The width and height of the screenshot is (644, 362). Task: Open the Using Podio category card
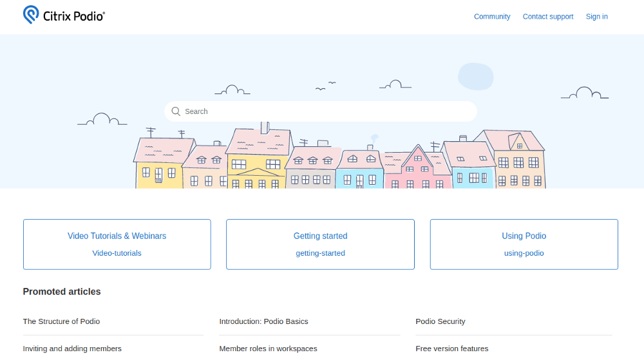524,245
